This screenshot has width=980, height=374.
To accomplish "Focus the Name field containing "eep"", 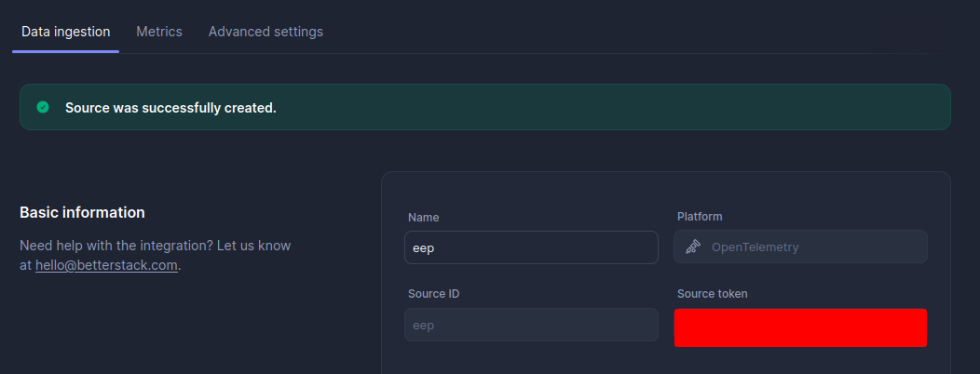I will pos(531,247).
